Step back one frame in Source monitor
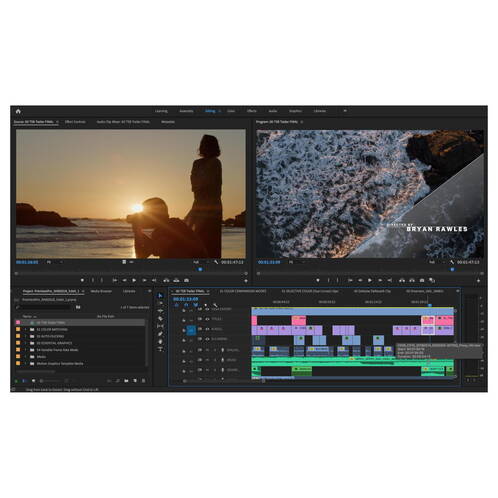The image size is (498, 498). coord(124,280)
